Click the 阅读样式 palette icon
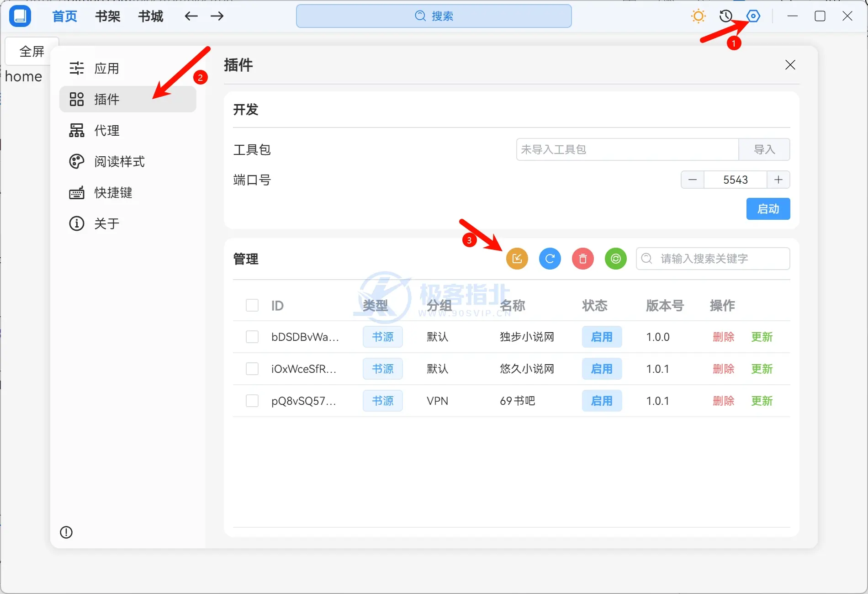The width and height of the screenshot is (868, 594). [77, 161]
